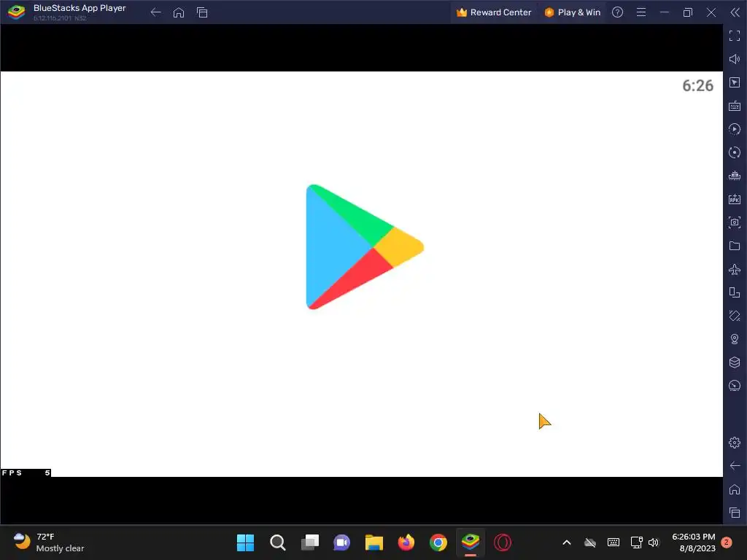Open Play & Win
Viewport: 747px width, 560px height.
[572, 12]
